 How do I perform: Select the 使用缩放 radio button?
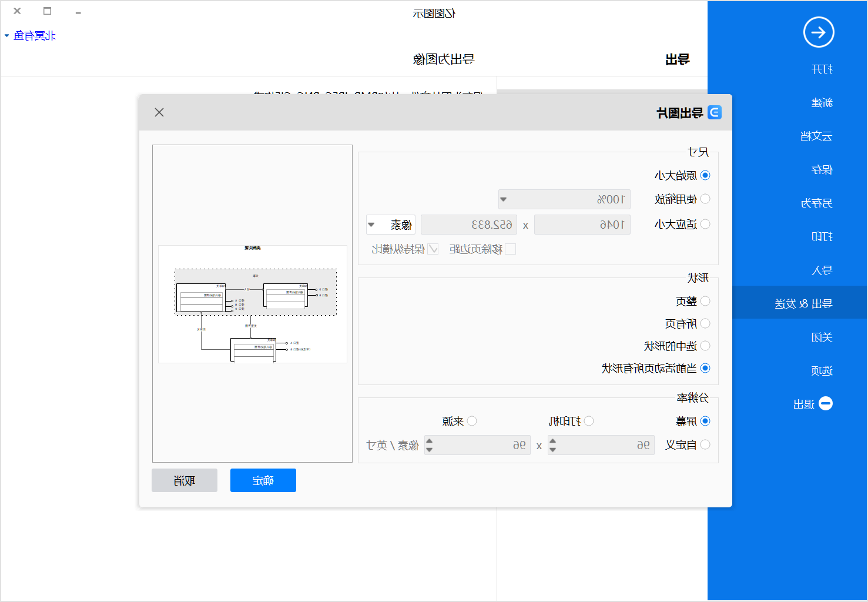705,199
